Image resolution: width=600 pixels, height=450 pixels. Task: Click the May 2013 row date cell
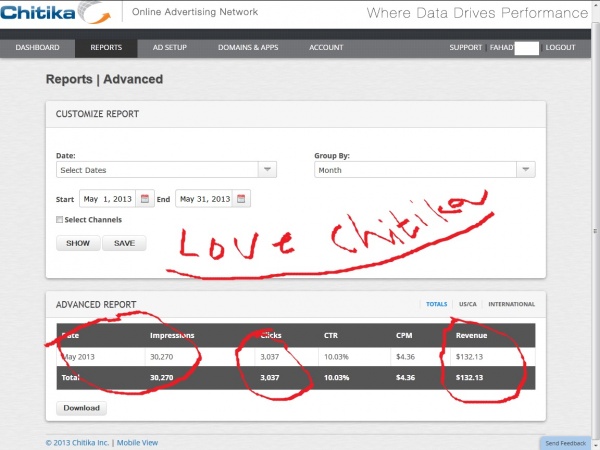(78, 357)
